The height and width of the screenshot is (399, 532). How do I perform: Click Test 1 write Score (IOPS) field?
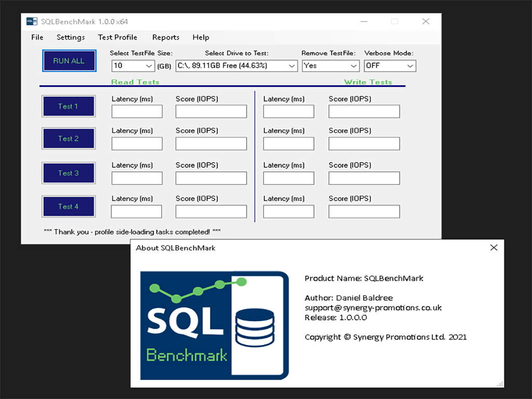click(364, 112)
